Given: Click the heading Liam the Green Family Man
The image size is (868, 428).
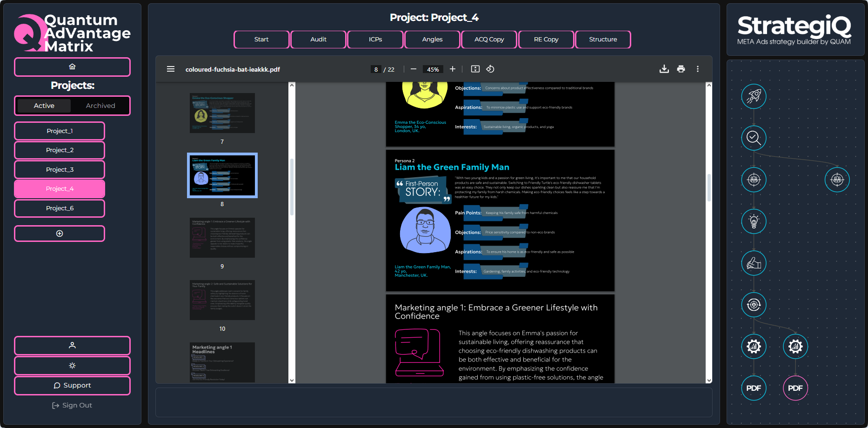Looking at the screenshot, I should [452, 167].
